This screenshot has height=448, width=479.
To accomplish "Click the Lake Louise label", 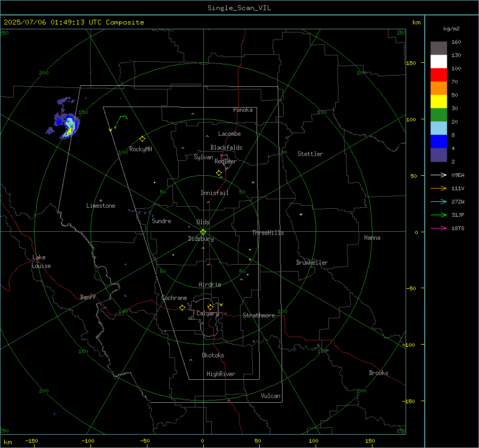I will [41, 262].
